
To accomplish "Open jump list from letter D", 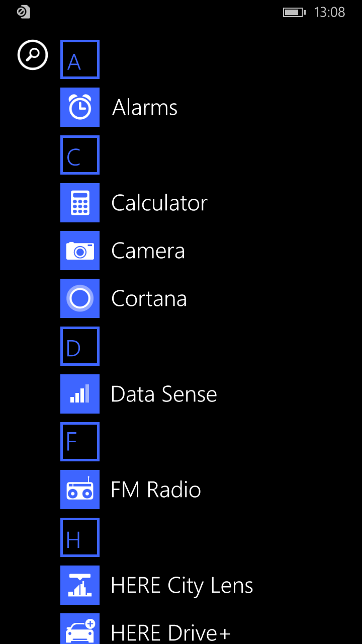I will point(80,346).
